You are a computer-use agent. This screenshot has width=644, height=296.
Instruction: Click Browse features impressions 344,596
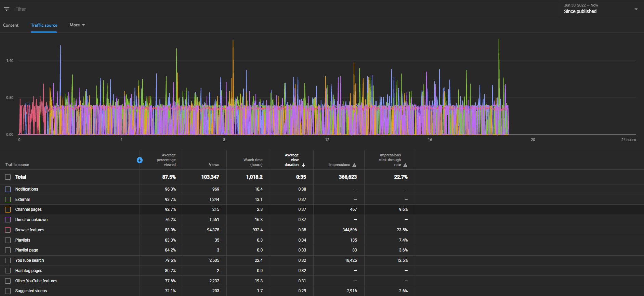click(x=350, y=230)
